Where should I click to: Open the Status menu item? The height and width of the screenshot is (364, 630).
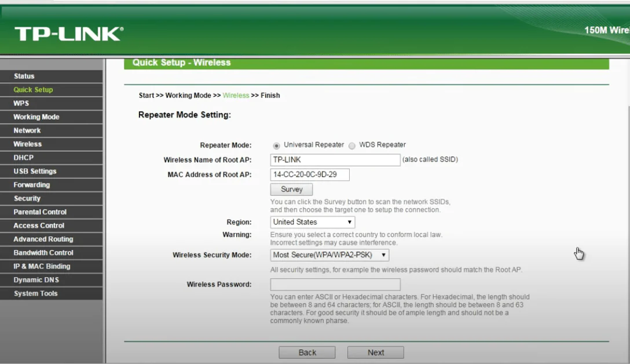tap(24, 76)
